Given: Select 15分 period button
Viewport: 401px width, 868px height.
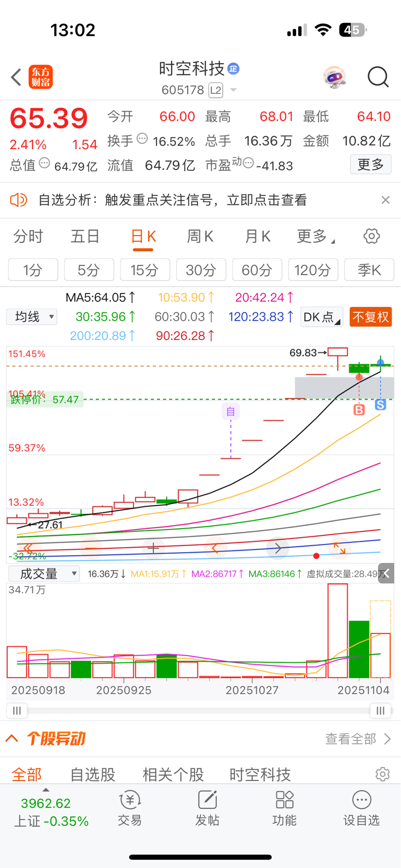Looking at the screenshot, I should 144,270.
